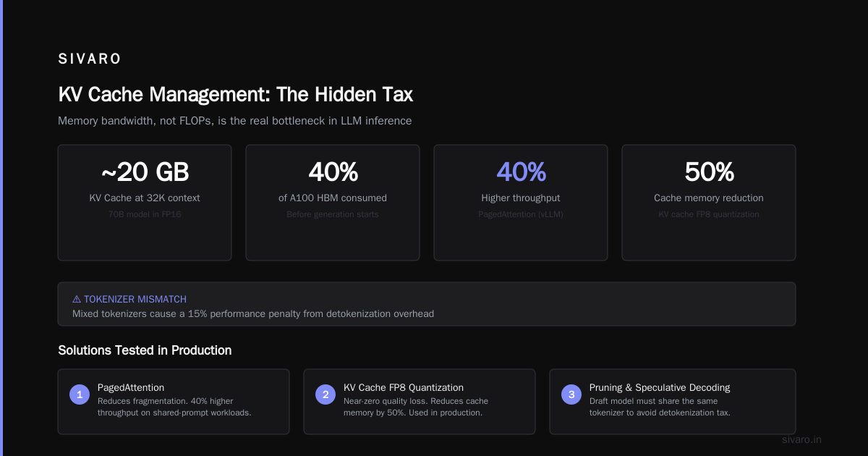The image size is (868, 456).
Task: Click 'KV Cache at 32K context' label
Action: (145, 198)
